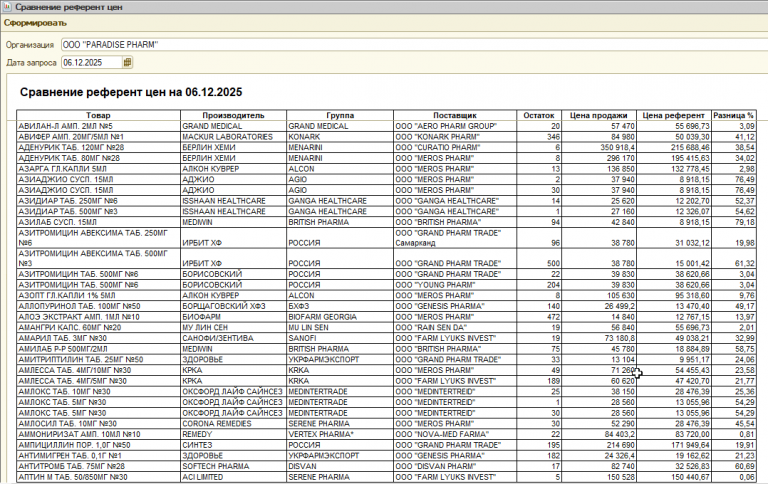
Task: Select cell АНТИМИГРЕН ТАБ. 0,1Г №1
Action: tap(98, 456)
